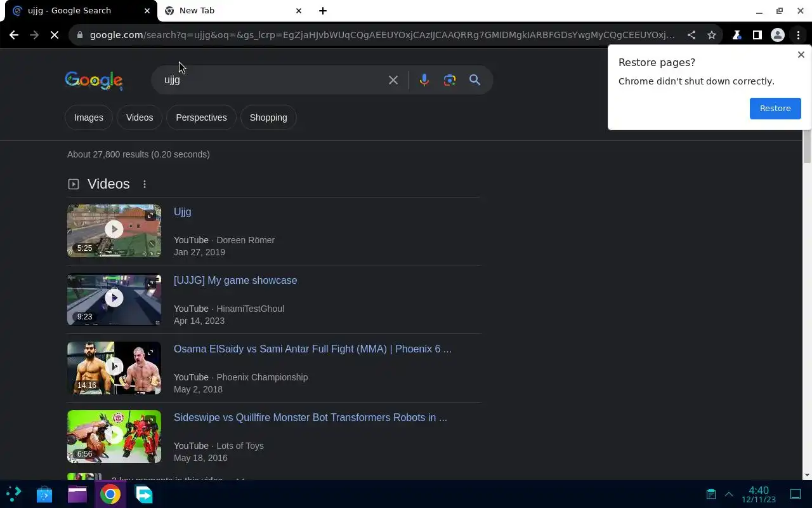This screenshot has height=508, width=812.
Task: Open Sideswipe vs Quillfire video link
Action: tap(310, 418)
